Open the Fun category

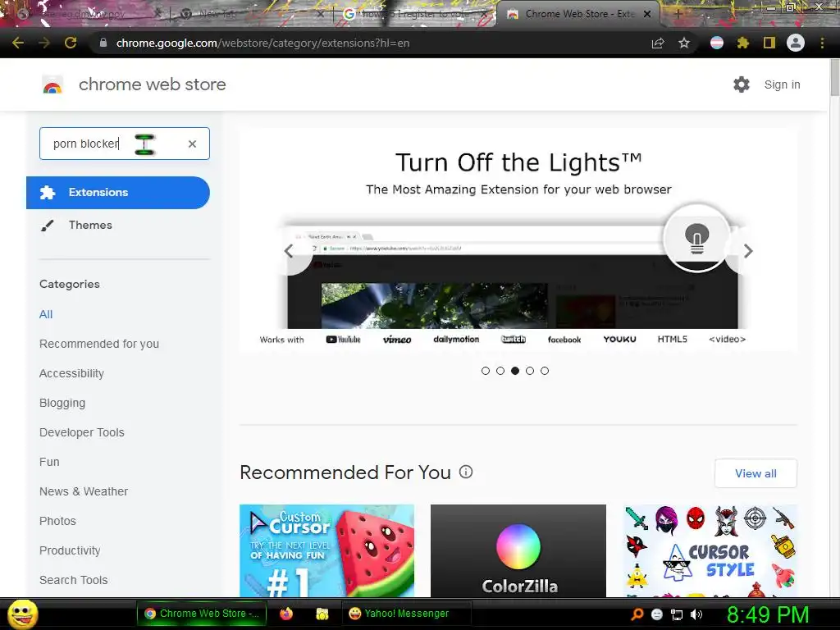tap(49, 462)
